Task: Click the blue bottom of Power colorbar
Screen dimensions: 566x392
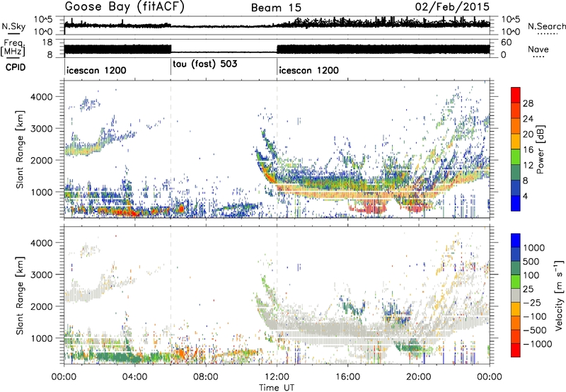Action: (516, 204)
